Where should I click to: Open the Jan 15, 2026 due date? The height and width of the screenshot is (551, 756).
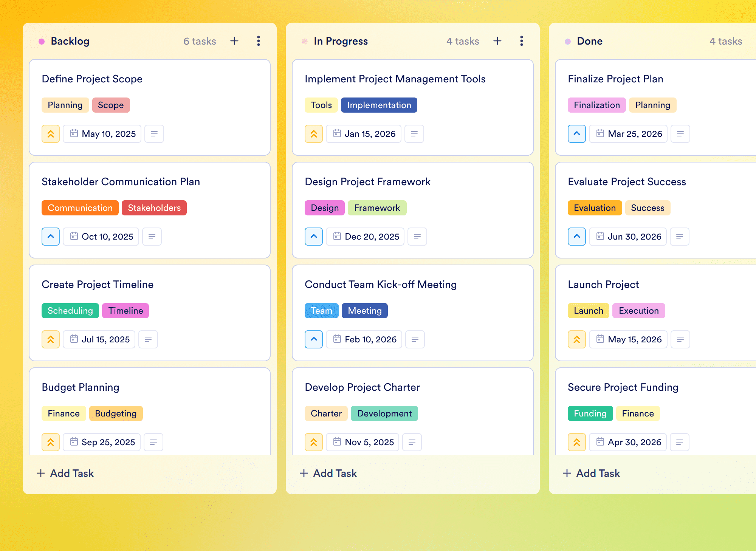click(364, 134)
